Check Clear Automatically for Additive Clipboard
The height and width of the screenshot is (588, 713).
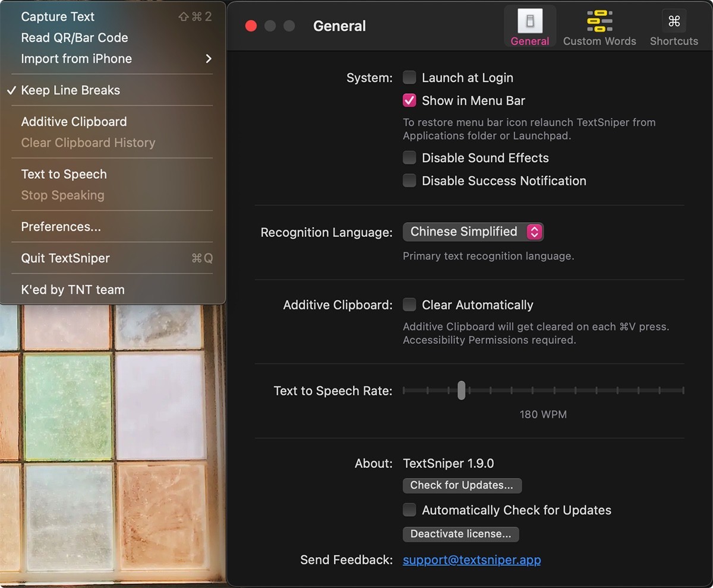coord(409,304)
